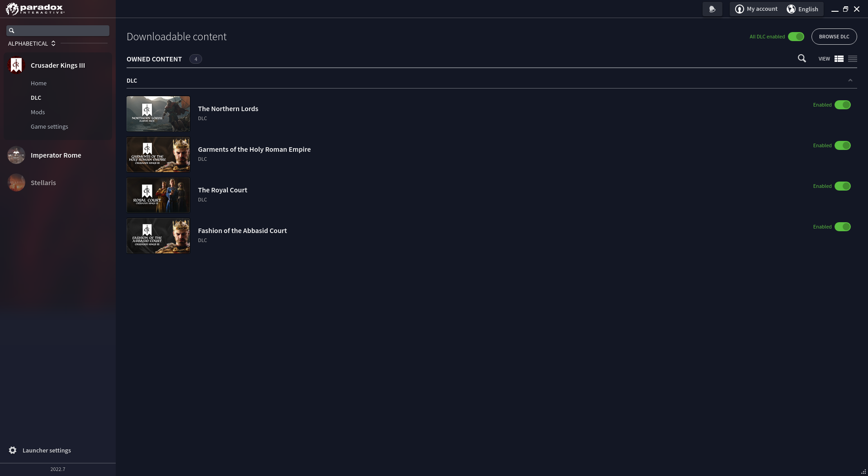Image resolution: width=868 pixels, height=476 pixels.
Task: Switch to grid view layout
Action: pos(839,59)
